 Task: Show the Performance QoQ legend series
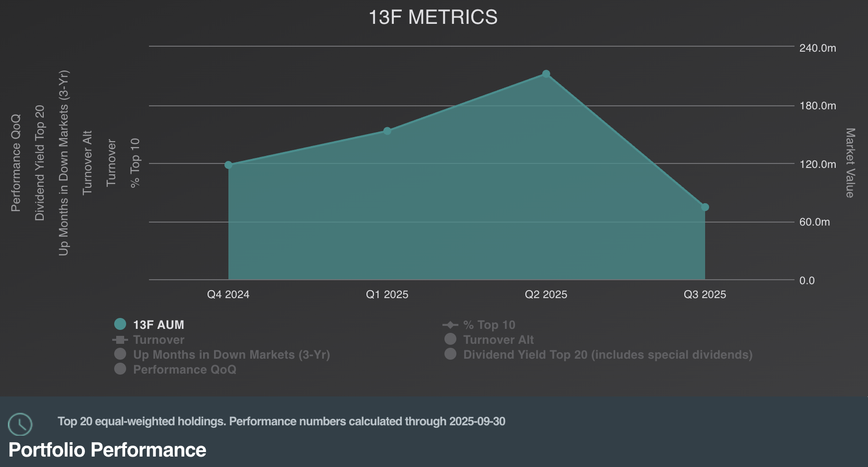(x=175, y=370)
